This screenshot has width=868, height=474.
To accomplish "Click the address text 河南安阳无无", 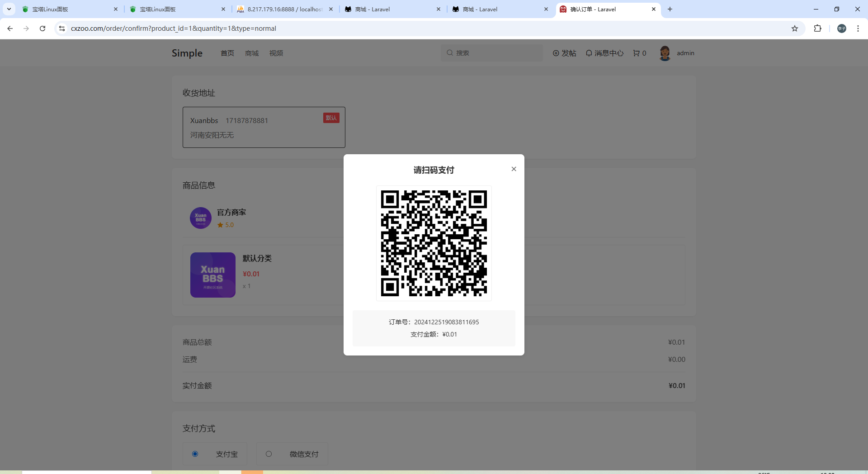I will (212, 135).
